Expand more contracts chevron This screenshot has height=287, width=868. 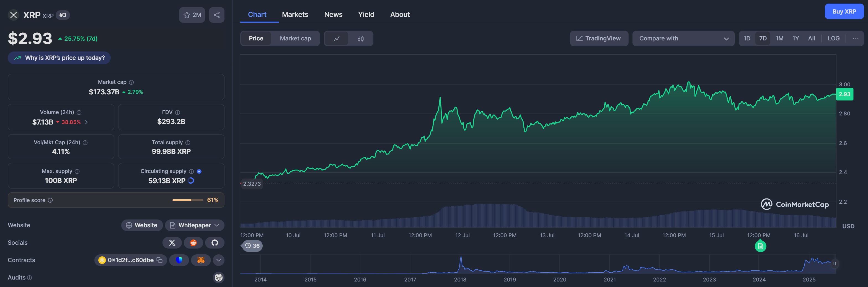pyautogui.click(x=219, y=260)
